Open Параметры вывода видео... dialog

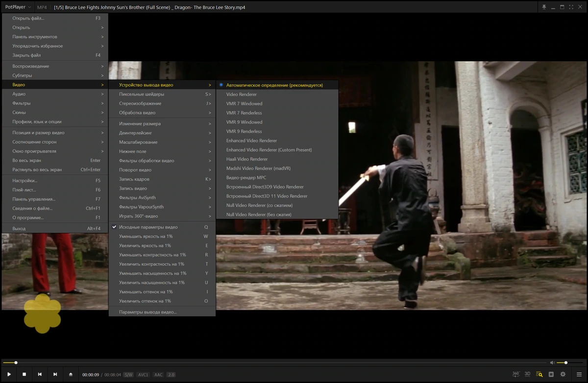pos(162,312)
